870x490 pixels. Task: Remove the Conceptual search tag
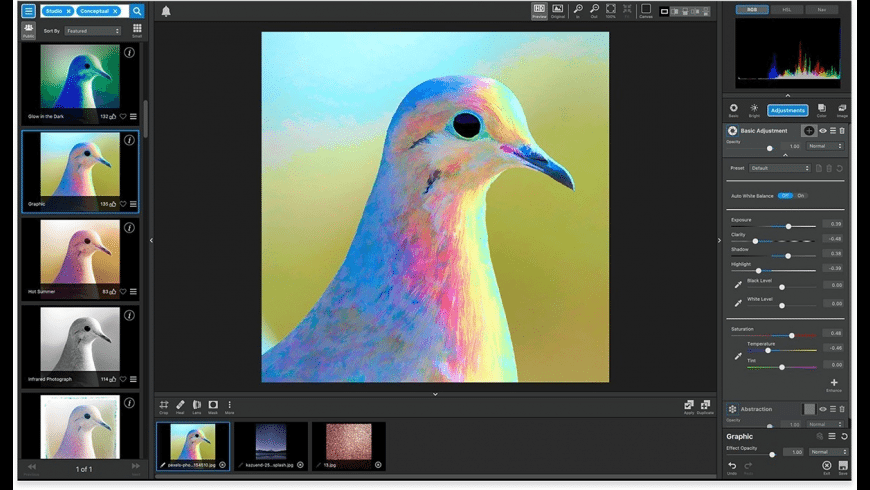(x=115, y=11)
